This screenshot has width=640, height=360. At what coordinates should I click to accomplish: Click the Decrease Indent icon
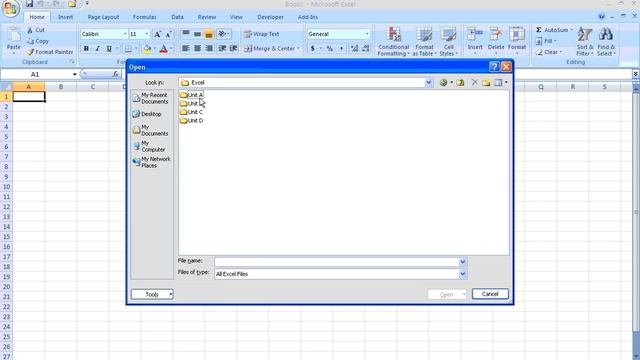point(222,49)
